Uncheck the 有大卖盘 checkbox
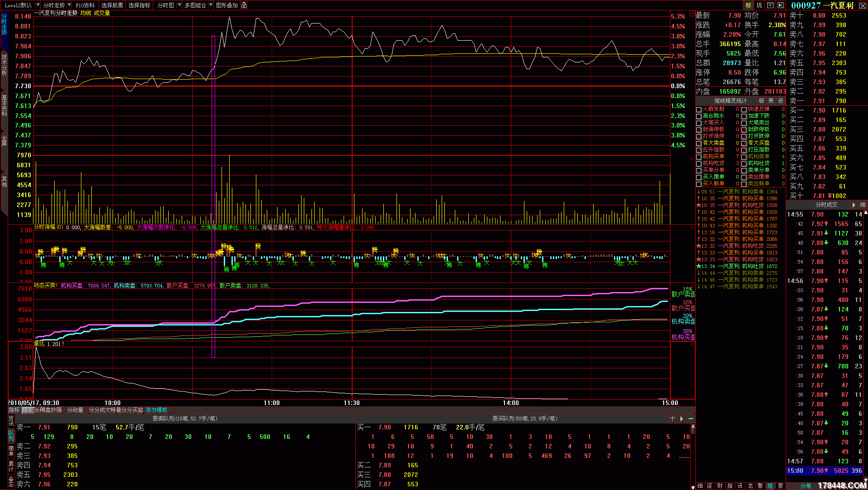The width and height of the screenshot is (868, 490). (x=699, y=143)
